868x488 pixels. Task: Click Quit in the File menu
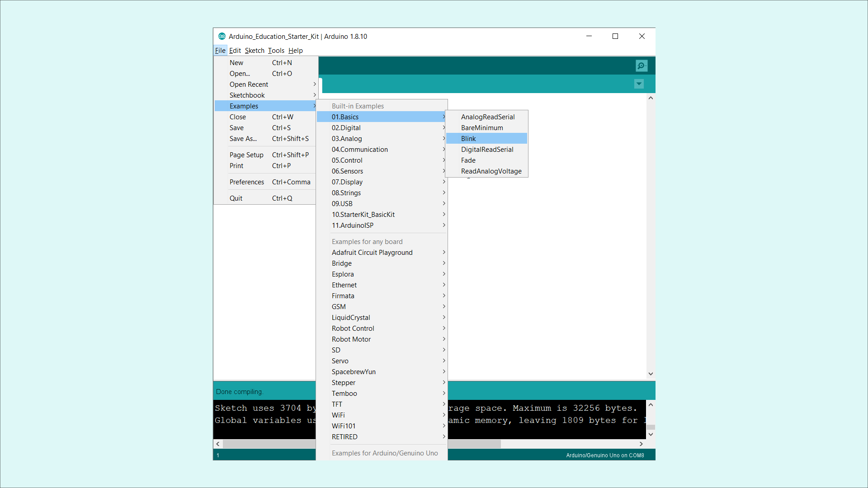(x=265, y=198)
